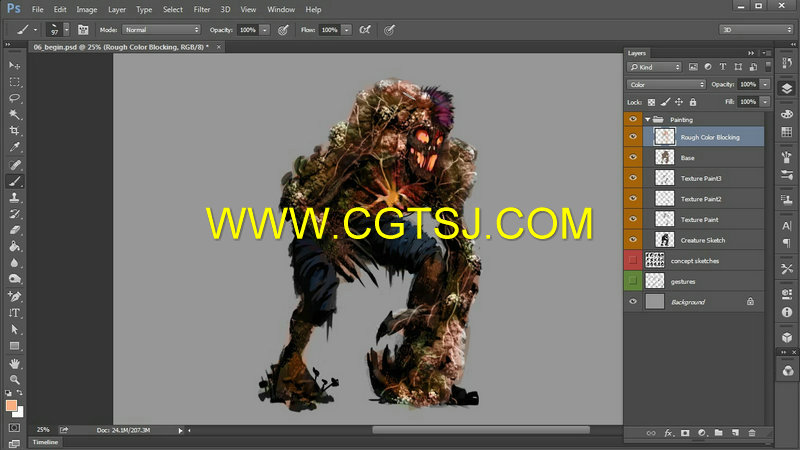800x450 pixels.
Task: Click the background color swatch
Action: click(x=19, y=413)
